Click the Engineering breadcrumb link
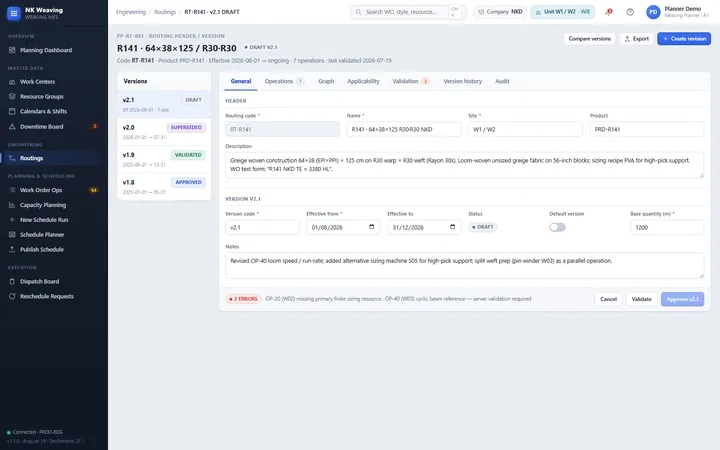720x450 pixels. (131, 12)
